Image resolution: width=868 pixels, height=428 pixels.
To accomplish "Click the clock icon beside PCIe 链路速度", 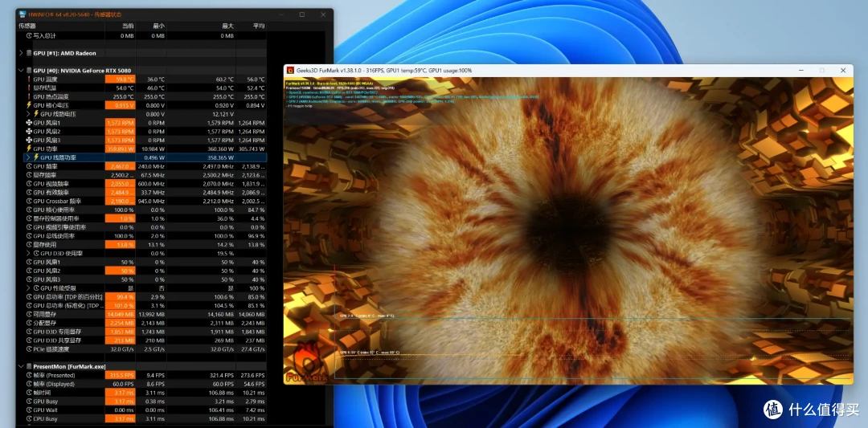I will coord(29,349).
